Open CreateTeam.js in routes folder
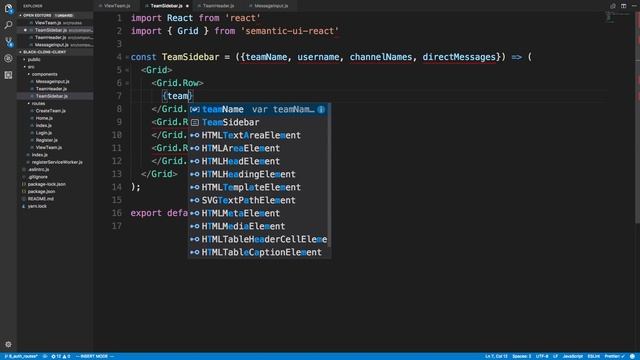Image resolution: width=640 pixels, height=360 pixels. coord(55,111)
